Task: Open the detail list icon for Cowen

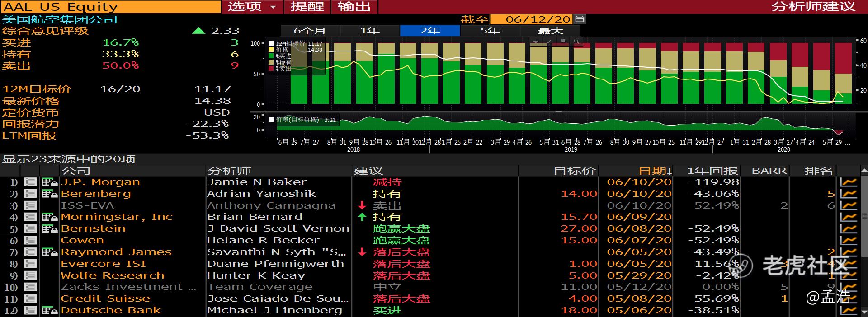Action: [30, 240]
